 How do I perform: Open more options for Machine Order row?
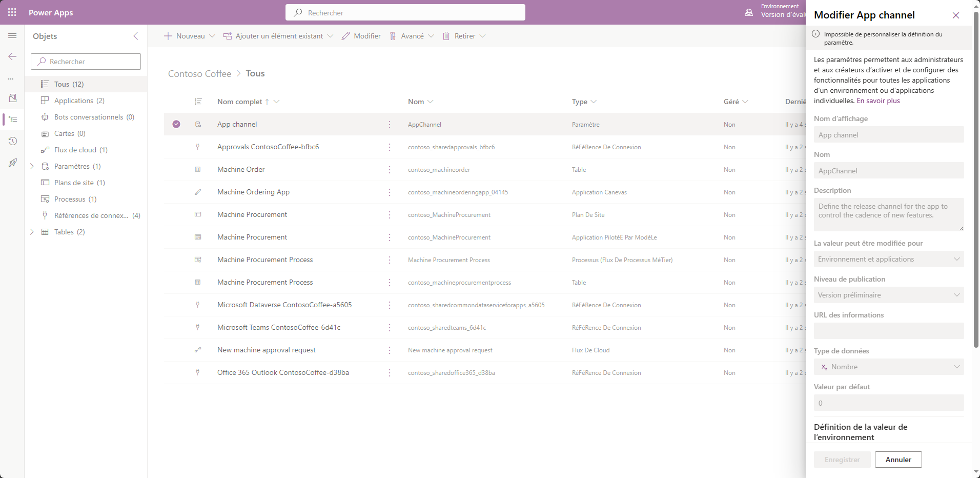coord(390,170)
